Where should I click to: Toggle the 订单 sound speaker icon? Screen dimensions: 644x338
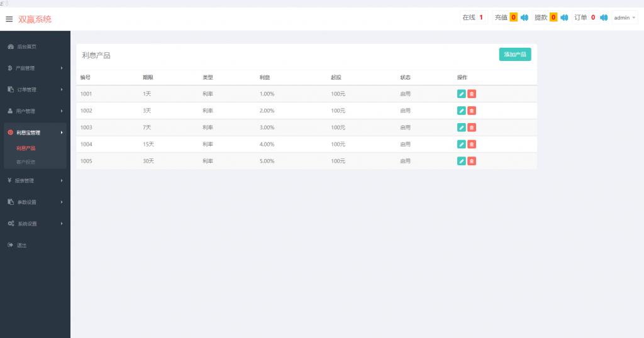[604, 18]
